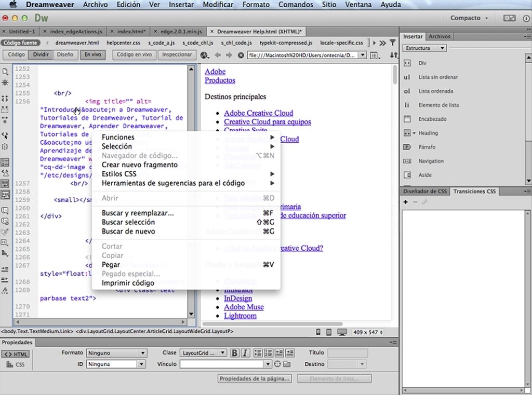The height and width of the screenshot is (395, 532).
Task: Click the tablet size icon in status bar
Action: [x=329, y=332]
